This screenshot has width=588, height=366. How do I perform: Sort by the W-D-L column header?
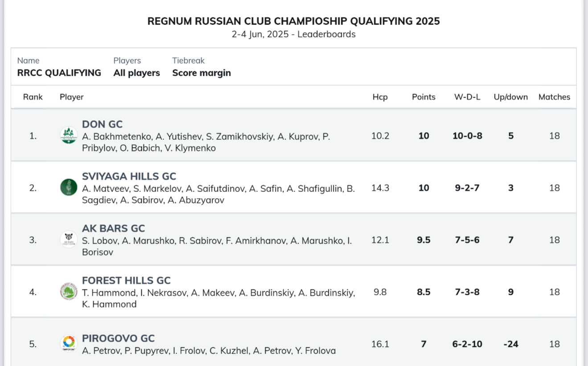tap(467, 97)
